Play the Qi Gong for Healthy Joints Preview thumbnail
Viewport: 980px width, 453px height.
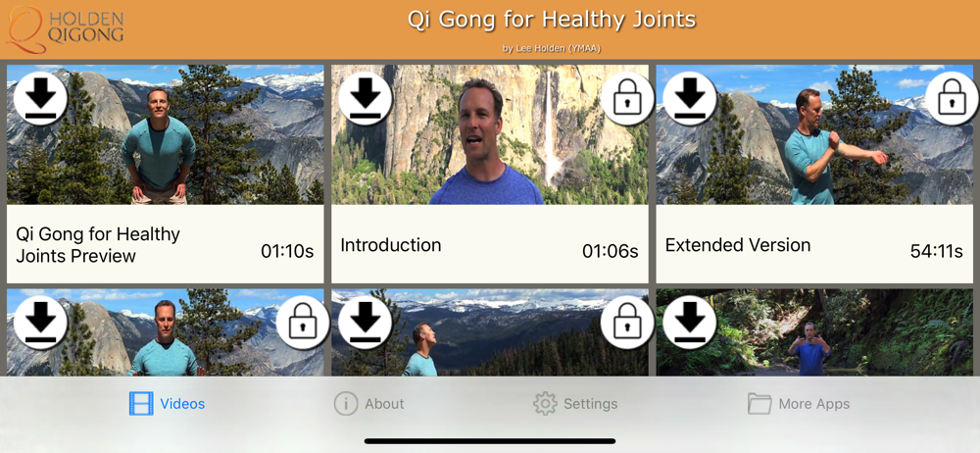click(166, 134)
